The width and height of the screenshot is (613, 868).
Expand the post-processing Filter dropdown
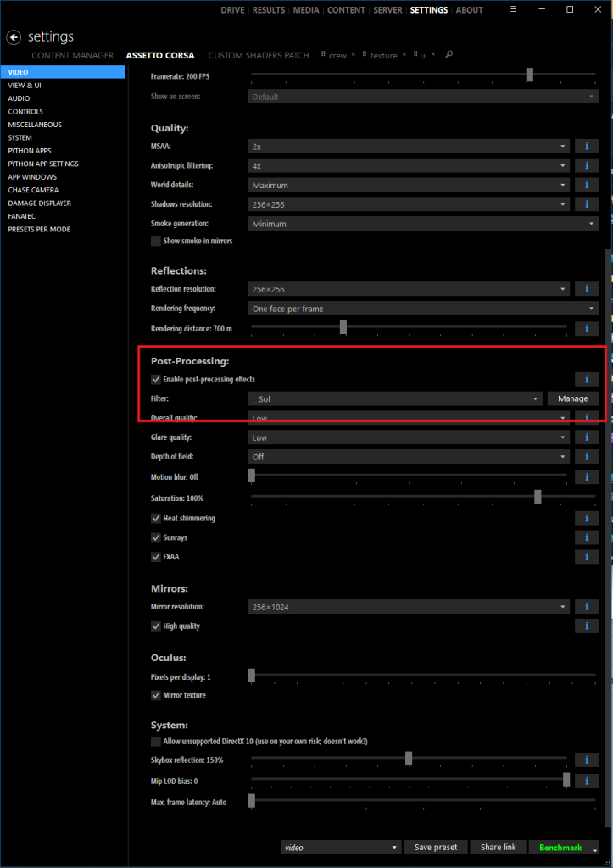tap(395, 398)
